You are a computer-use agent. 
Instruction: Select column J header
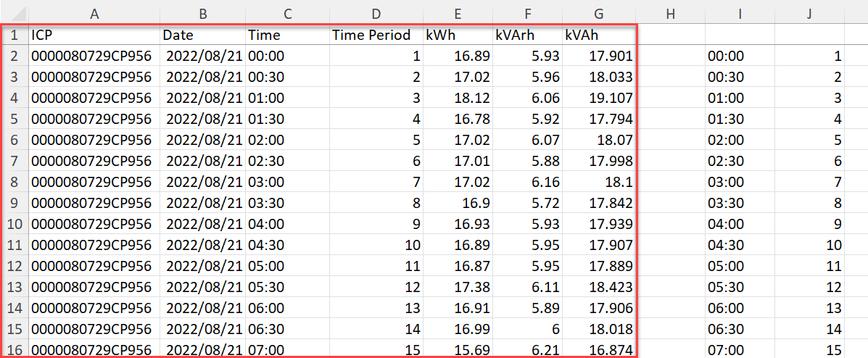tap(808, 13)
